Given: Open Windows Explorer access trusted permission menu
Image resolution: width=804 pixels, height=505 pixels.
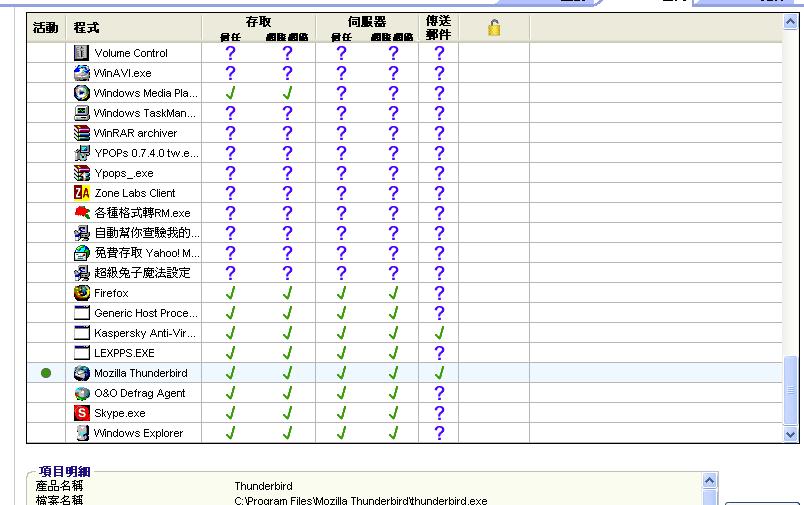Looking at the screenshot, I should coord(230,433).
